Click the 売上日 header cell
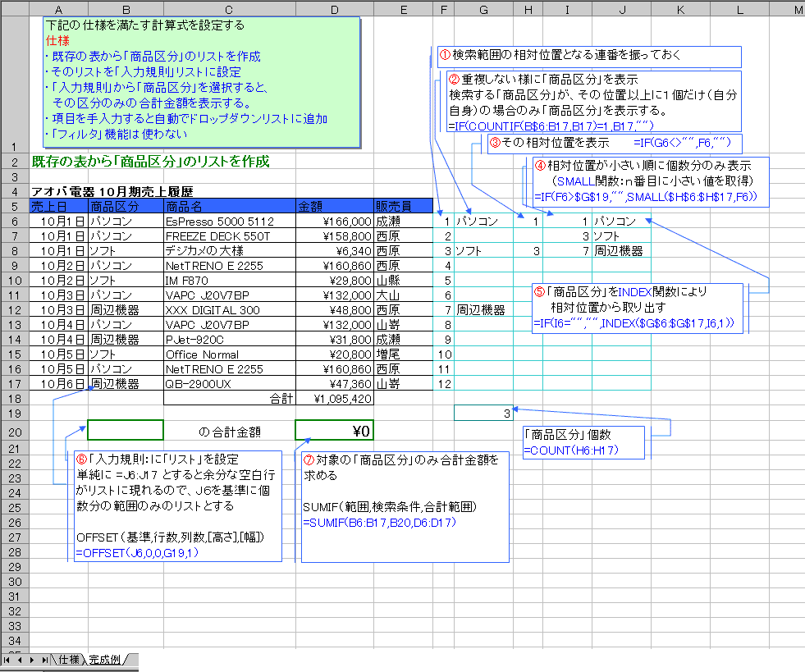The width and height of the screenshot is (805, 672). [x=58, y=207]
